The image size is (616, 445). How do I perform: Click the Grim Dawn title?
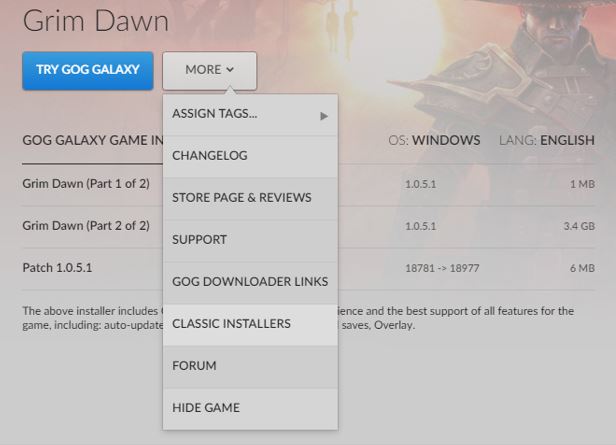[96, 21]
